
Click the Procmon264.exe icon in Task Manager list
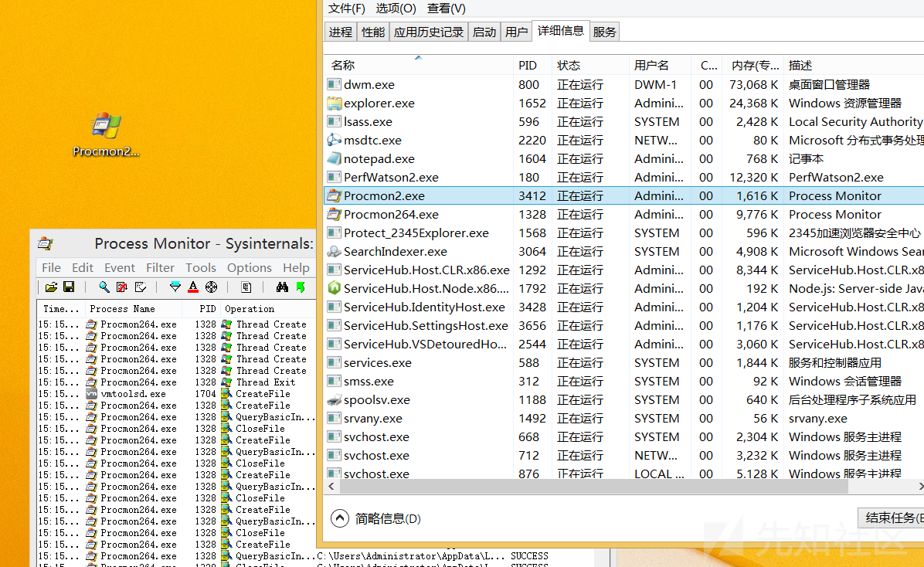(334, 214)
